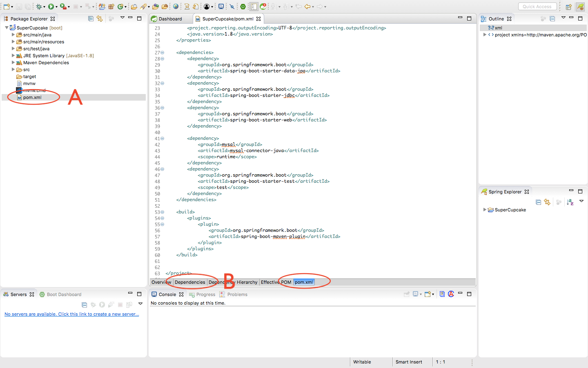This screenshot has width=588, height=368.
Task: Click the Open Perspective icon at top right
Action: [568, 7]
